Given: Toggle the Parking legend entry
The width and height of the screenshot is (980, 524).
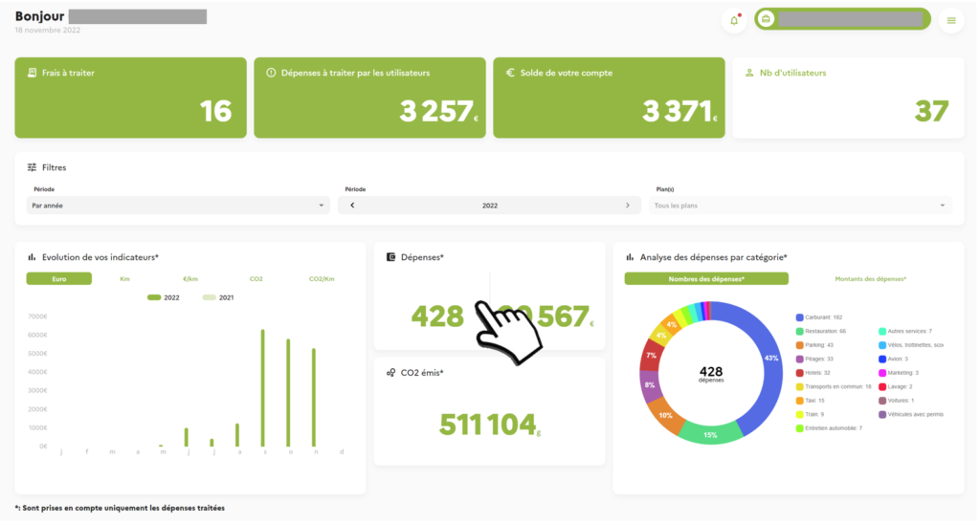Looking at the screenshot, I should tap(814, 345).
